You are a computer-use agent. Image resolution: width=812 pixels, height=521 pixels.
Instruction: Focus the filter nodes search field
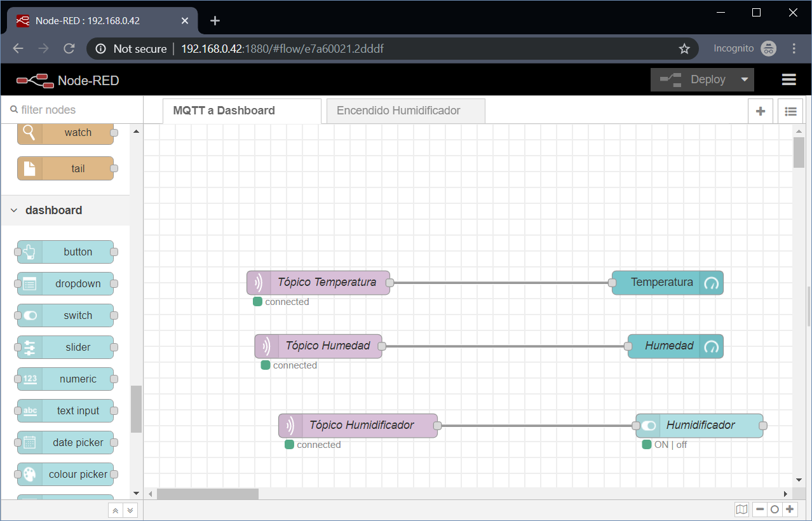click(72, 110)
